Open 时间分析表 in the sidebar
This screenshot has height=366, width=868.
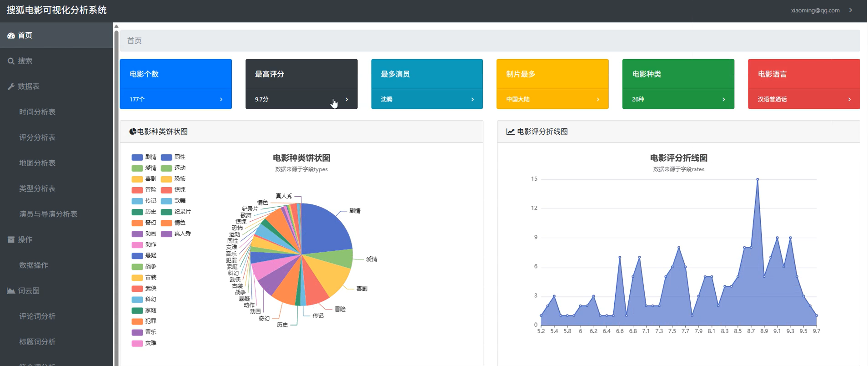[x=37, y=112]
